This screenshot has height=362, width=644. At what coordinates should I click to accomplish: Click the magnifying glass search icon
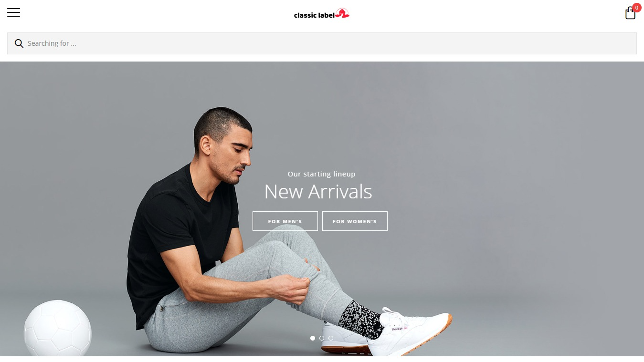tap(19, 43)
